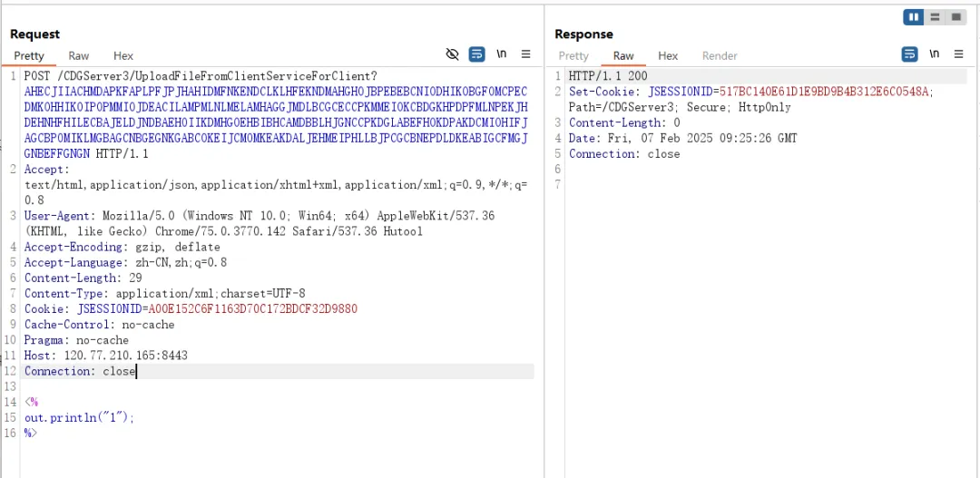Show non-printable \n characters in Response
This screenshot has height=478, width=980.
[934, 54]
